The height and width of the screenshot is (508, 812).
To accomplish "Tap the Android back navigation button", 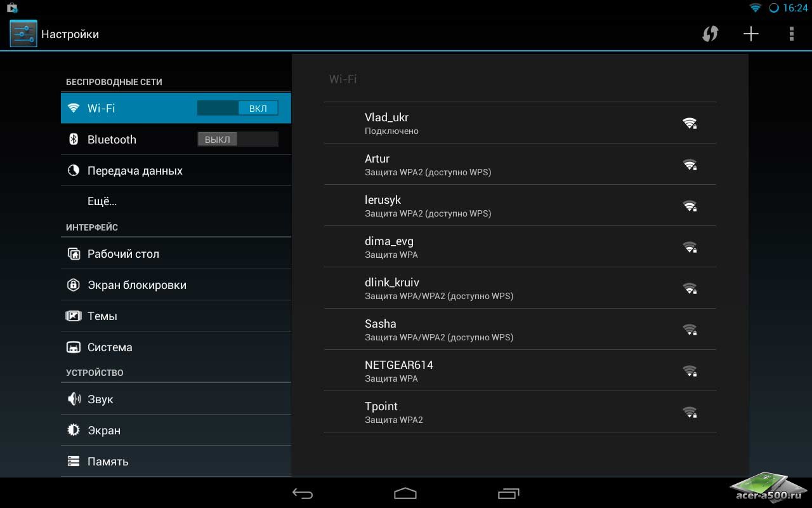I will 303,493.
